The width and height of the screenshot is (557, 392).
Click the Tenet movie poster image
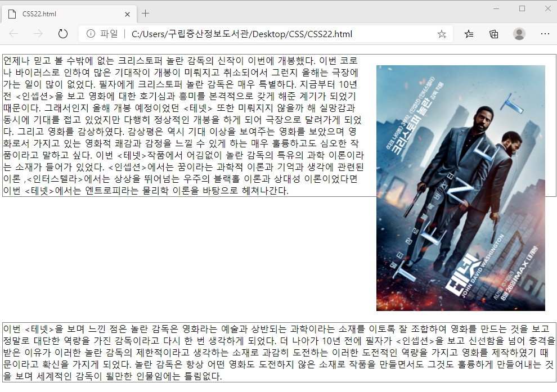point(460,188)
